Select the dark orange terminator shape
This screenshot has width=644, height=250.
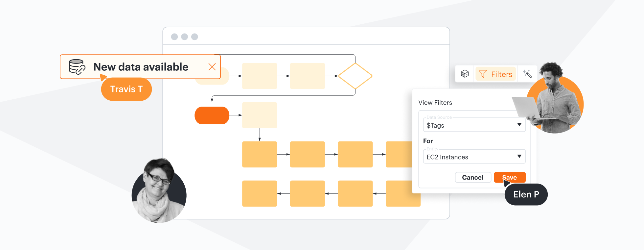212,115
